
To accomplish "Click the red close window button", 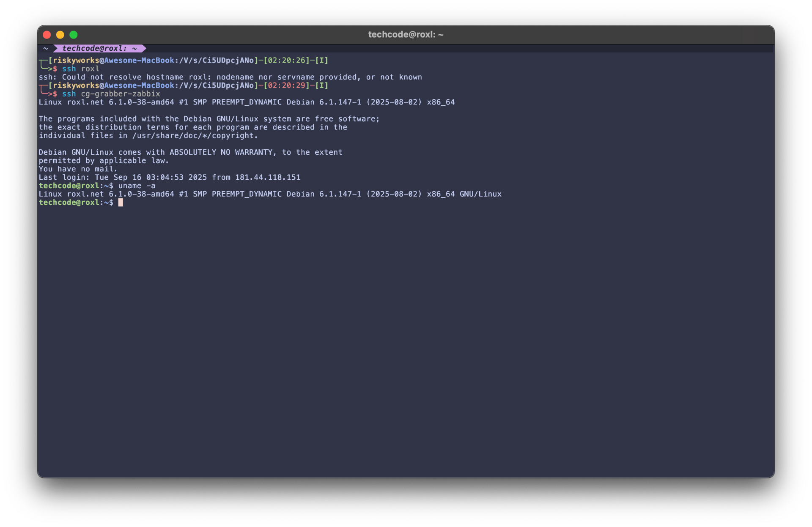I will click(47, 35).
